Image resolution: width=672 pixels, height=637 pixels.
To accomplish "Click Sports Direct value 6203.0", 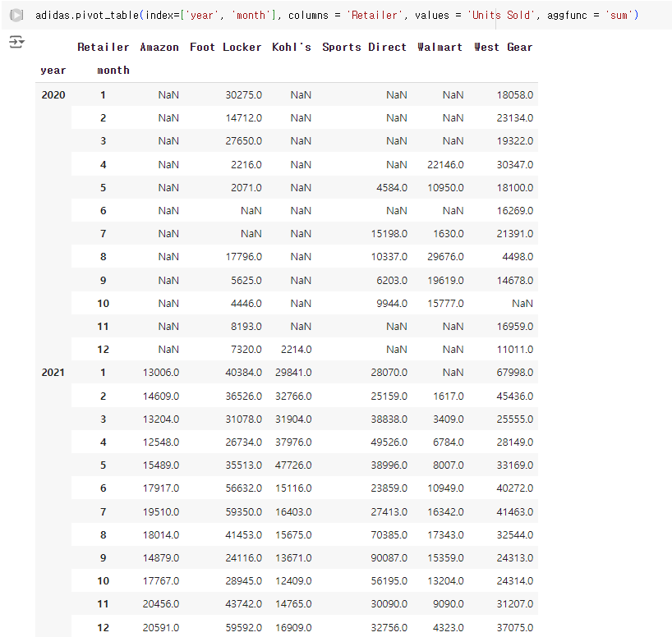I will (x=392, y=281).
